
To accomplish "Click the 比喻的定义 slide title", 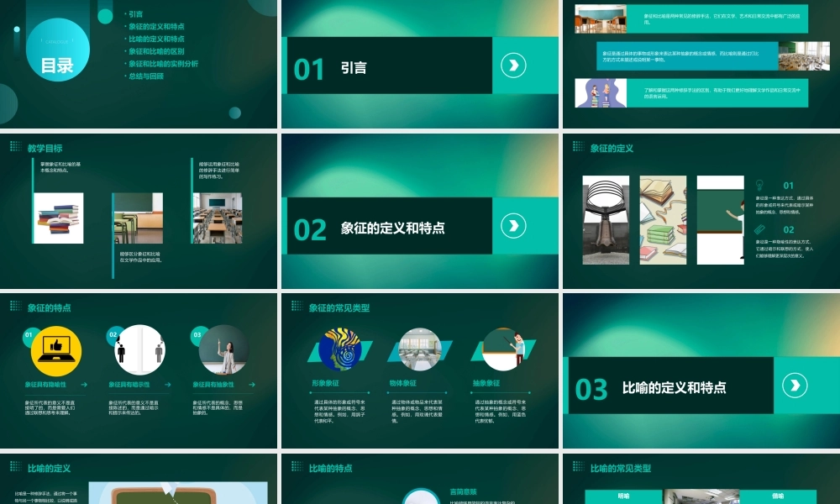I will (x=50, y=468).
